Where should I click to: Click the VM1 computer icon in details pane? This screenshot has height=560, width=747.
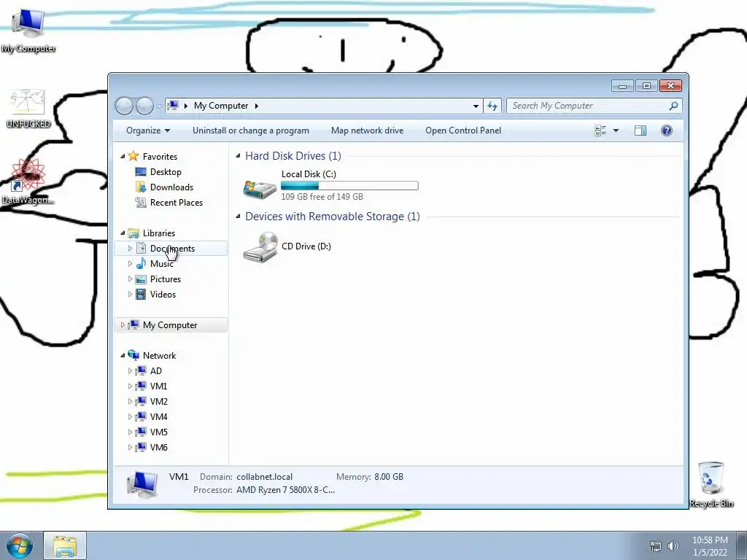click(142, 484)
